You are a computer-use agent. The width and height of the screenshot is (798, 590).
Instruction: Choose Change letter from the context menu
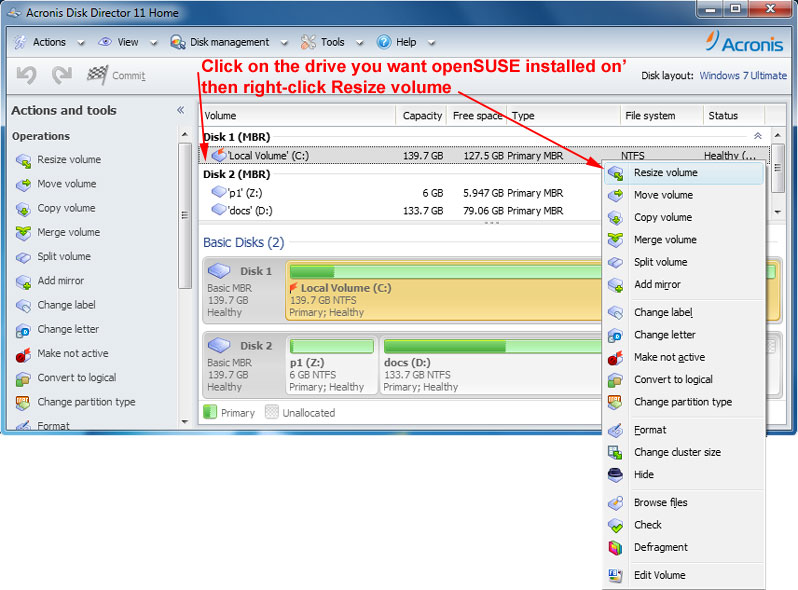pos(684,335)
